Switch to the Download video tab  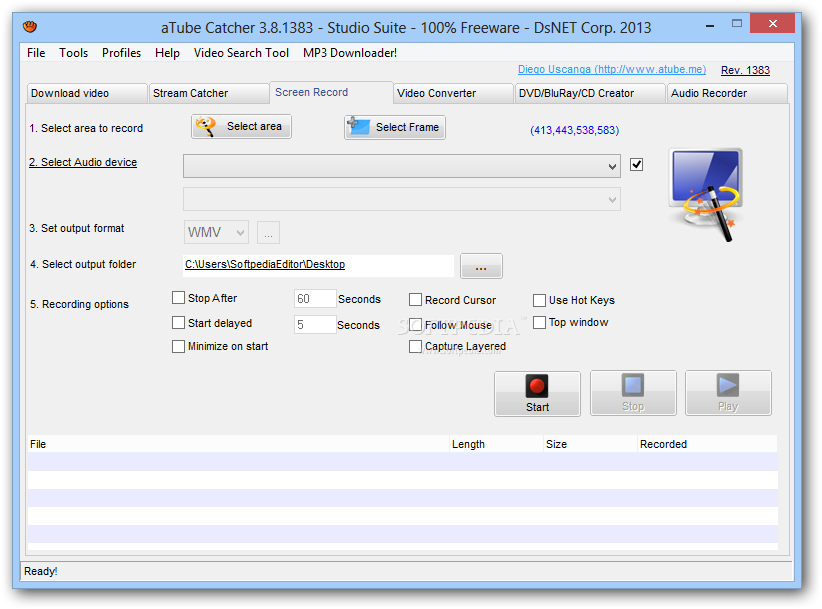click(x=87, y=93)
